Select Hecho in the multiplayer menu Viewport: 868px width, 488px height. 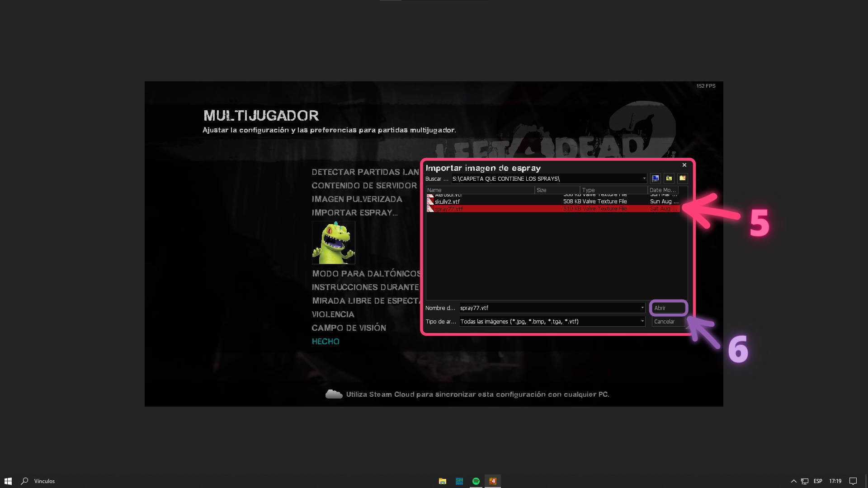325,342
